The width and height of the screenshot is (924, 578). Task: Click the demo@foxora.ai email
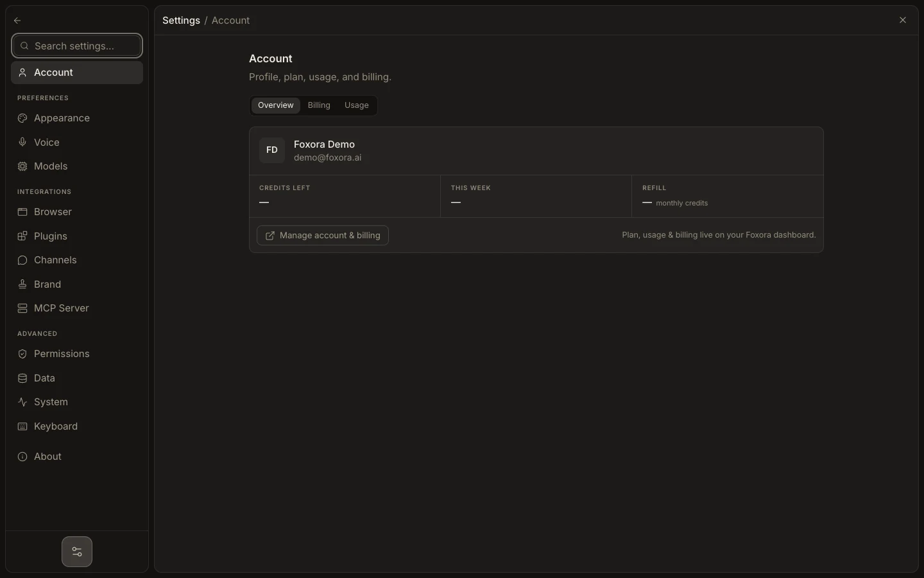(327, 158)
